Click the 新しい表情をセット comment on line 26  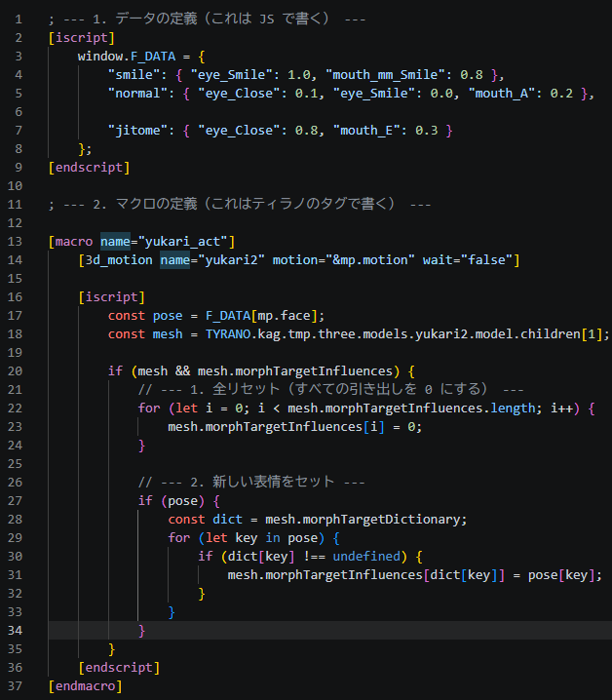251,483
